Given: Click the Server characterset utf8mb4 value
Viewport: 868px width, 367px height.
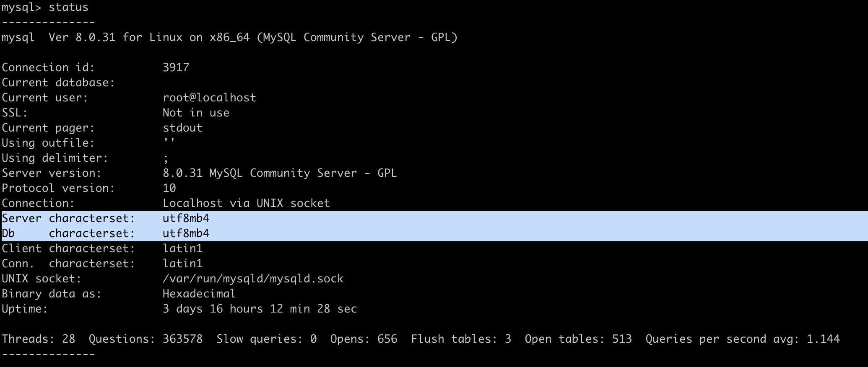Looking at the screenshot, I should (186, 218).
